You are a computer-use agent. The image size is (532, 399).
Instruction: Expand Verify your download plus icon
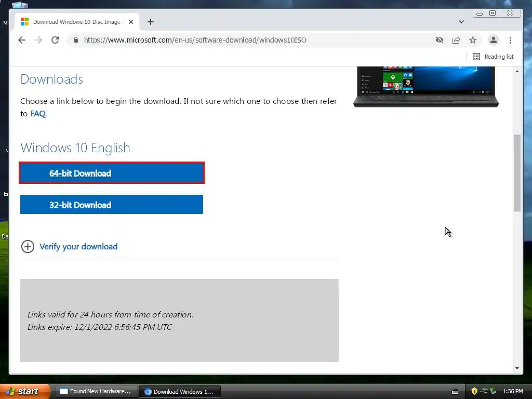coord(28,247)
